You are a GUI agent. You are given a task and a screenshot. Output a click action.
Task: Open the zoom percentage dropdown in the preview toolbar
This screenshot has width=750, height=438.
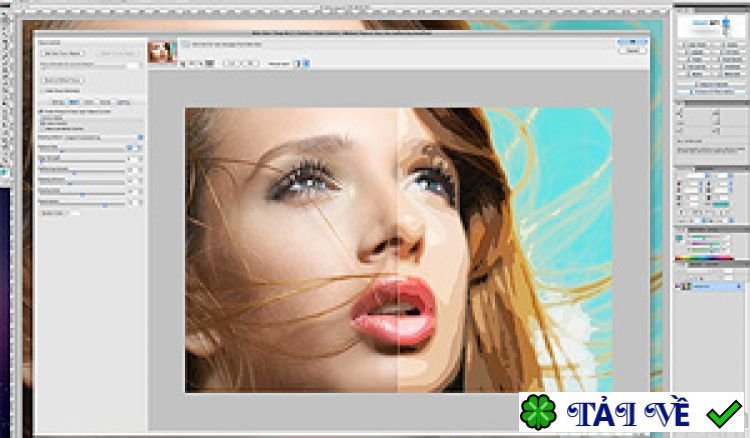tap(196, 64)
